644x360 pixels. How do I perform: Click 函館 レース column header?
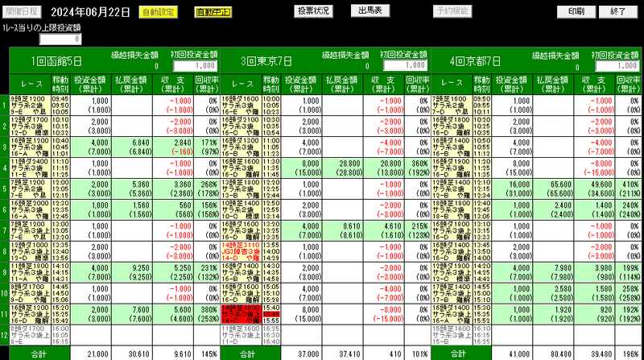31,85
